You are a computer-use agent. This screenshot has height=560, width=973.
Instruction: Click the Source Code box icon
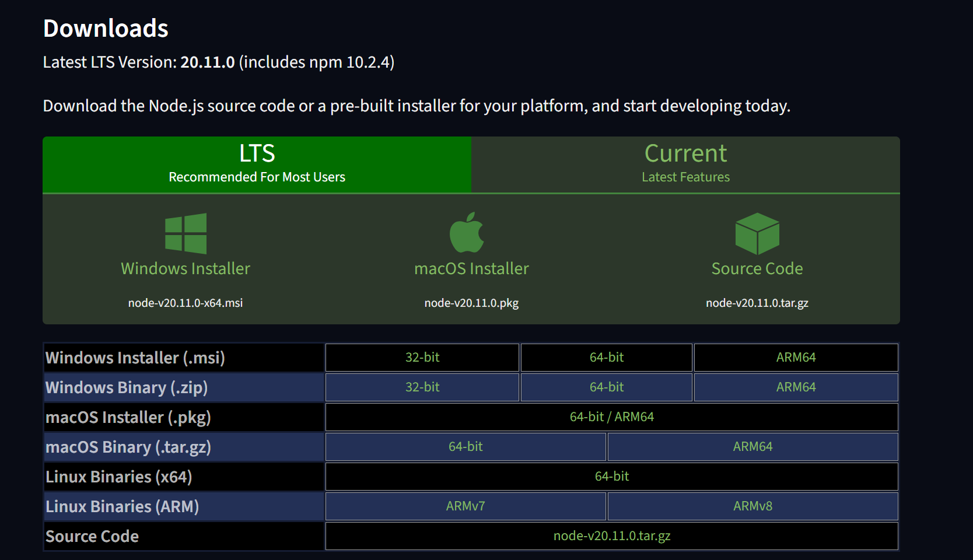(x=757, y=233)
